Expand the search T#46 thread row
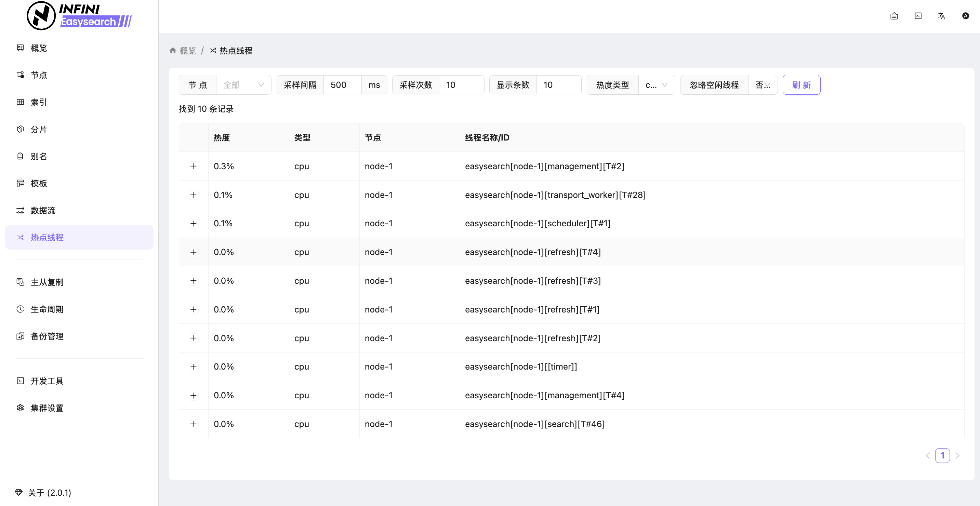Viewport: 980px width, 506px height. click(x=193, y=424)
